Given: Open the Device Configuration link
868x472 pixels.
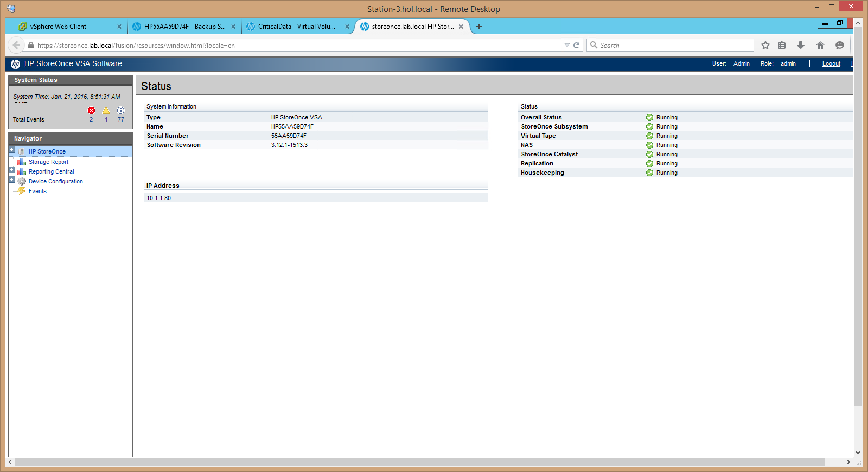Looking at the screenshot, I should click(x=56, y=181).
